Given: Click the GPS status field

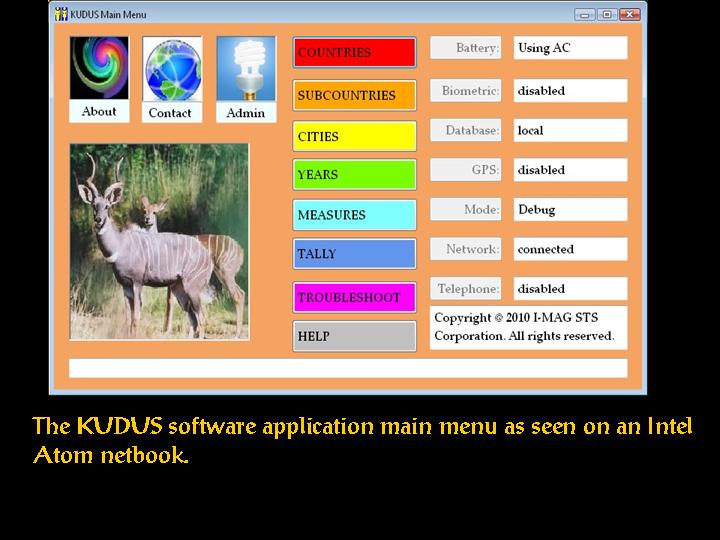Looking at the screenshot, I should pos(570,170).
